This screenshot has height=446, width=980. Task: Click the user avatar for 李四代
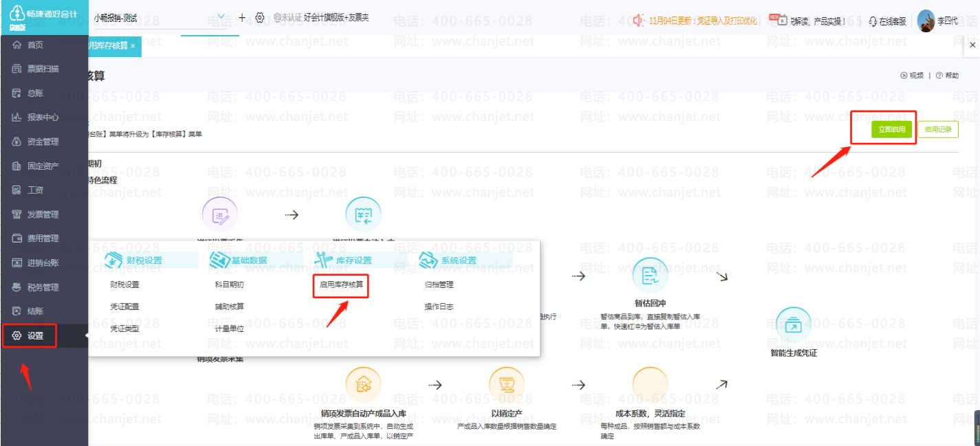[x=926, y=21]
